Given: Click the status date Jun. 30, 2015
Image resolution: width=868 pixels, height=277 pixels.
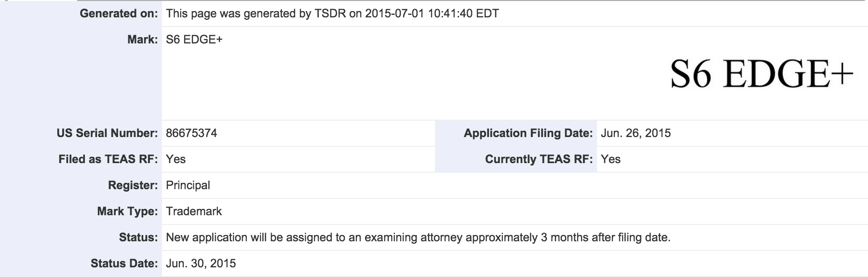Looking at the screenshot, I should 201,263.
